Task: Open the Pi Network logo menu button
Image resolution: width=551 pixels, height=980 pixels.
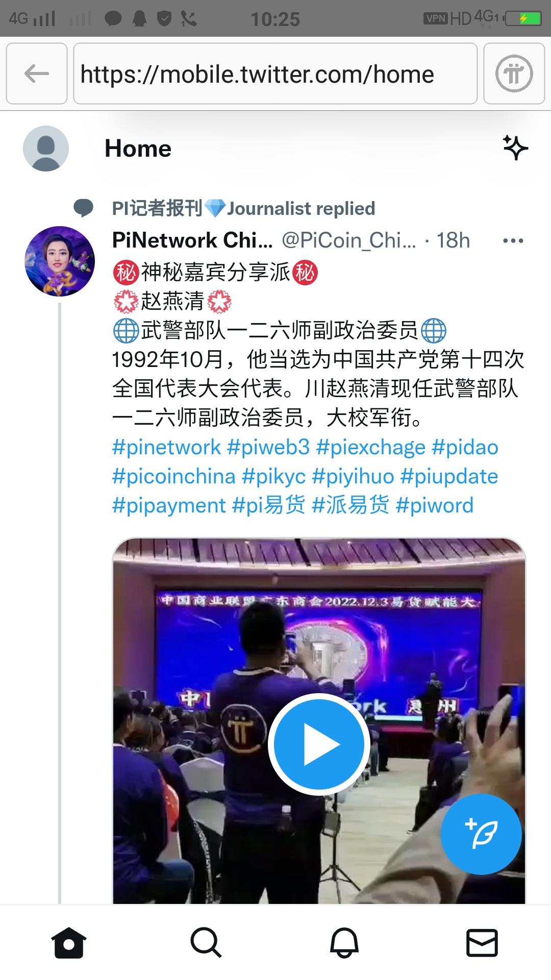Action: [x=514, y=73]
